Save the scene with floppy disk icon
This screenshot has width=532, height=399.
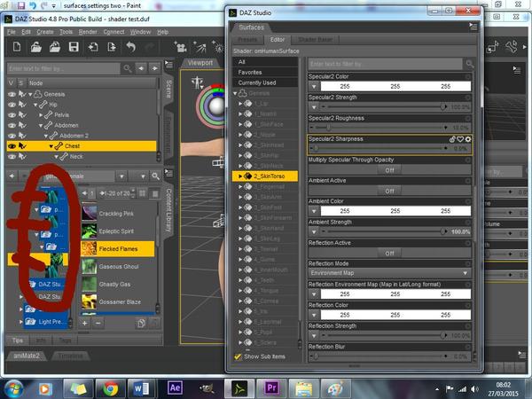[74, 47]
